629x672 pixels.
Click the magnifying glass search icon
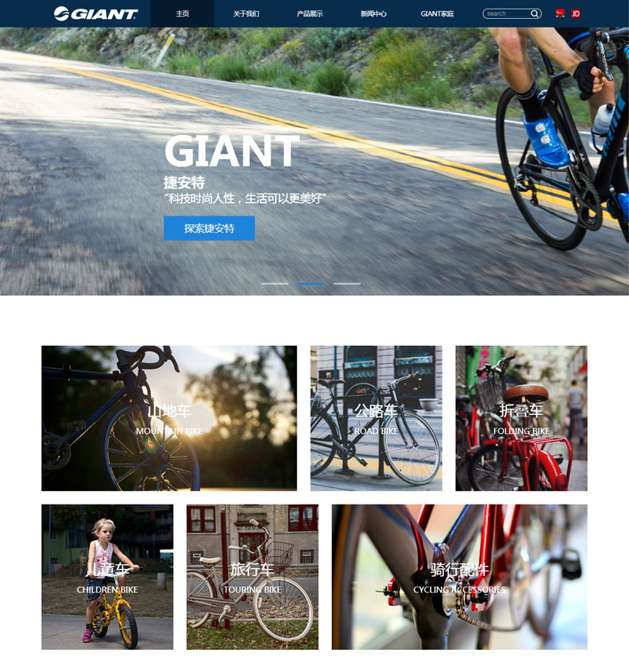[x=534, y=13]
